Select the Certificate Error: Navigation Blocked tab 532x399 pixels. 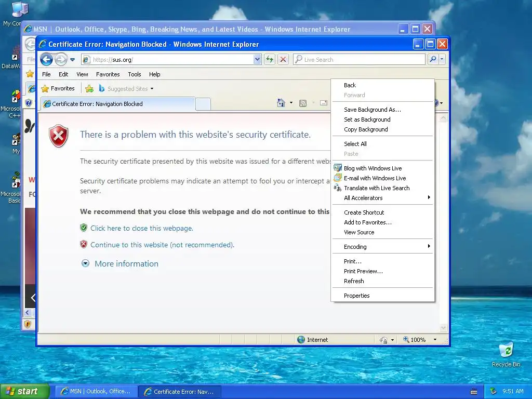coord(118,104)
